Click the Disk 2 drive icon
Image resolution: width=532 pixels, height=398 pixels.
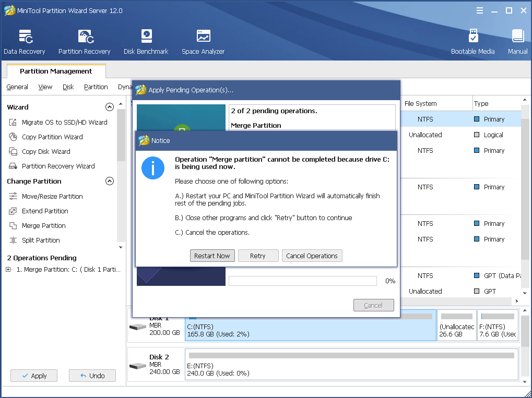tap(138, 366)
